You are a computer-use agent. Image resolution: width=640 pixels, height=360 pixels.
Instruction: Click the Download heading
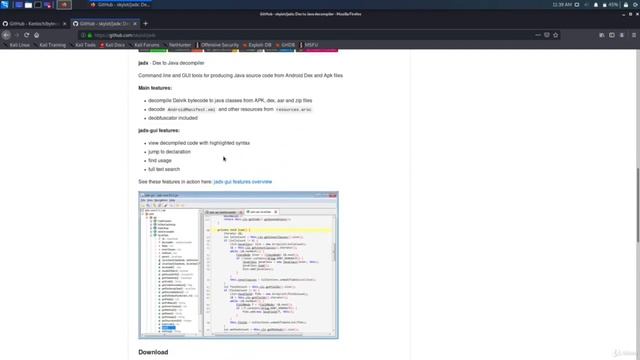tap(153, 352)
